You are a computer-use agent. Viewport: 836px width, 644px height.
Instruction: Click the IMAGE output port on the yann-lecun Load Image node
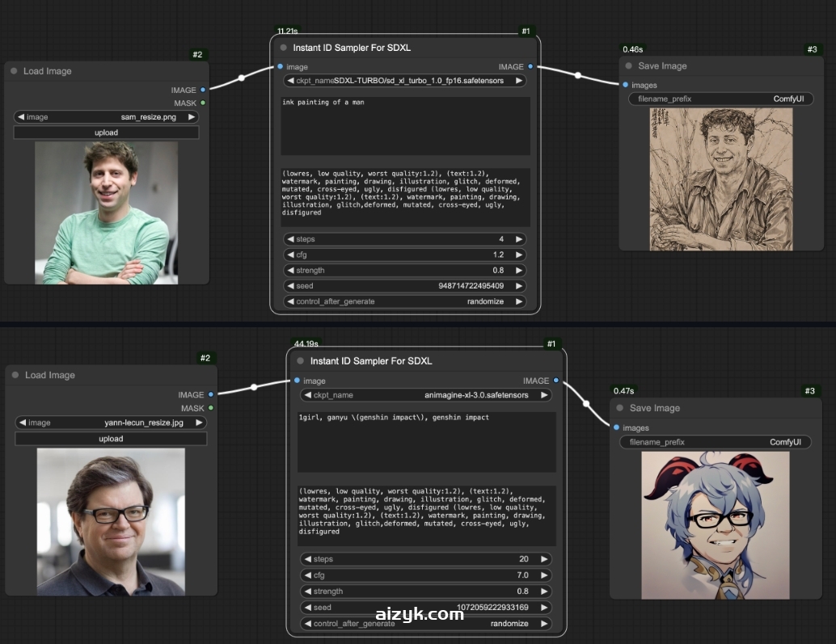tap(211, 394)
